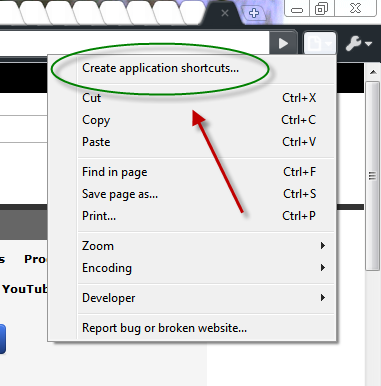
Task: Click the new tab plus button
Action: (254, 13)
